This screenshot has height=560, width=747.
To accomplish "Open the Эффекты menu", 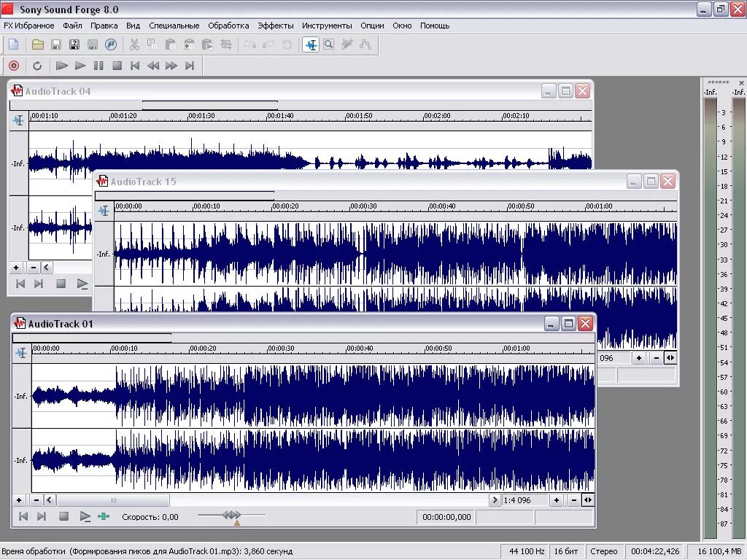I will pos(275,26).
